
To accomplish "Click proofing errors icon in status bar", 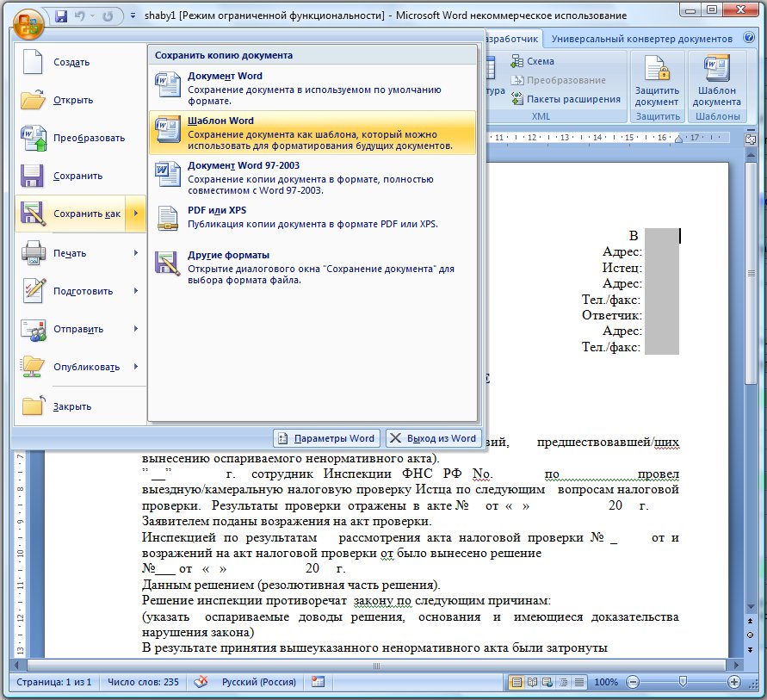I will [x=201, y=681].
